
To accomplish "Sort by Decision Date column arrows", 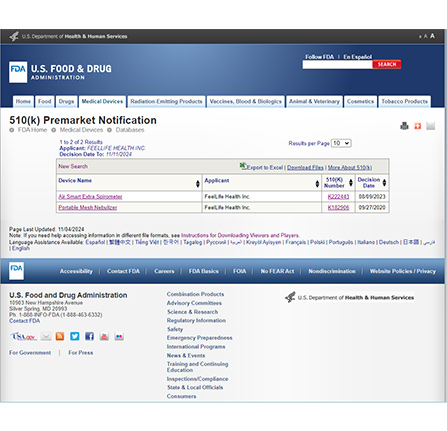I will coord(384,183).
